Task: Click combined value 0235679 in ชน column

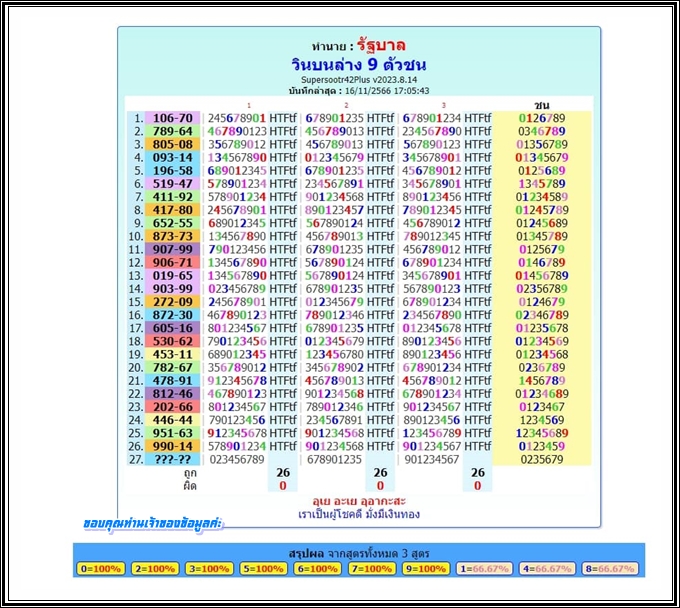Action: (542, 459)
